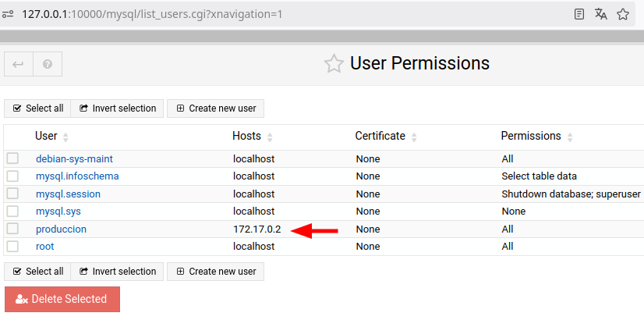Check the mysql.session row checkbox
Screen dimensions: 644x320
point(12,194)
